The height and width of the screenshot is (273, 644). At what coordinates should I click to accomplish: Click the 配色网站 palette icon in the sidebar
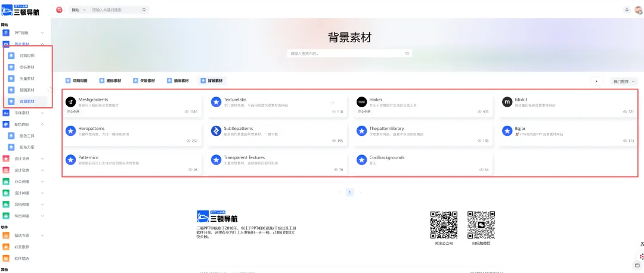(x=6, y=124)
